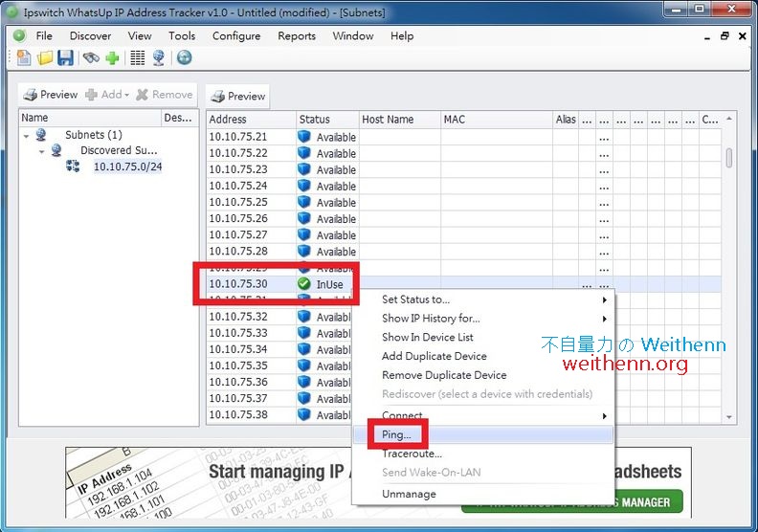Image resolution: width=758 pixels, height=532 pixels.
Task: Click blue shield icon for 10.10.75.38
Action: (303, 414)
